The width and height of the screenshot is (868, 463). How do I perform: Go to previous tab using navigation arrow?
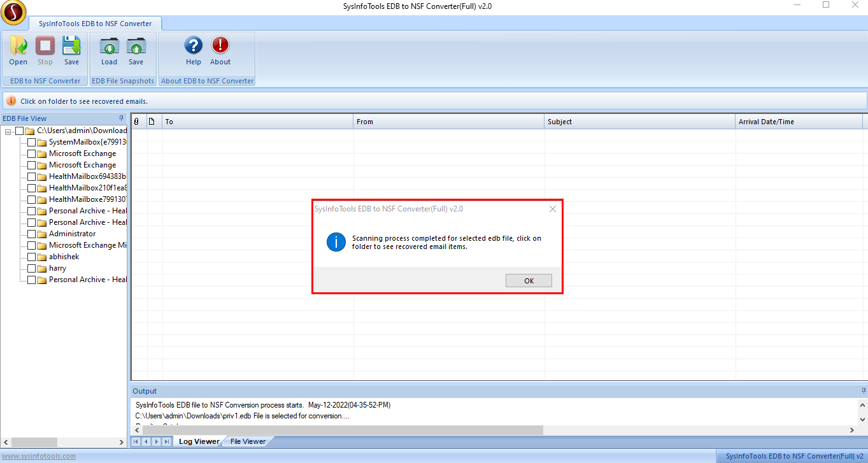point(146,441)
